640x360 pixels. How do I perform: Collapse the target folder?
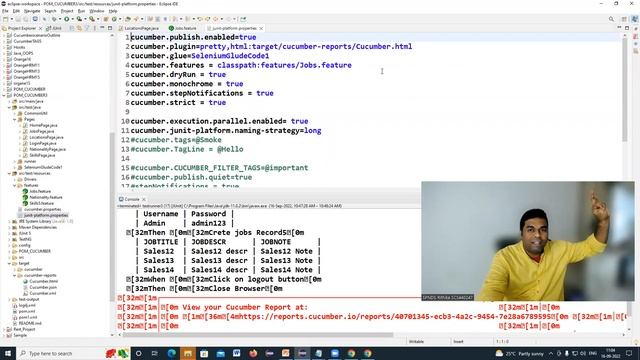point(9,263)
